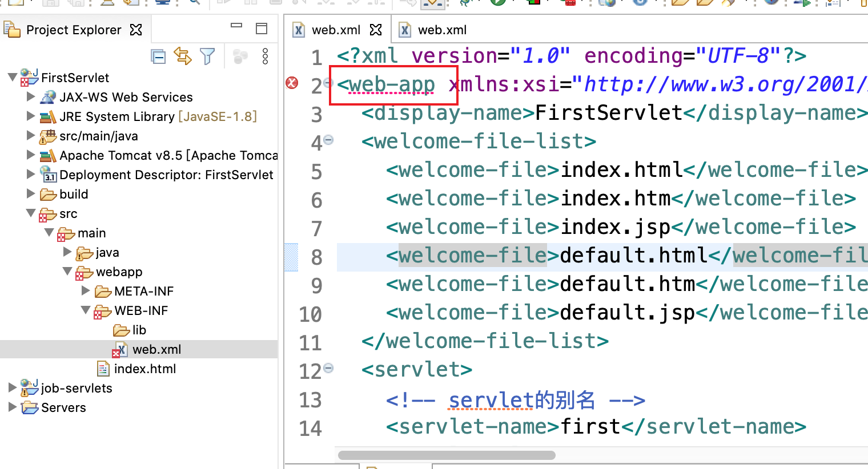This screenshot has width=868, height=469.
Task: Click the build folder icon
Action: (49, 195)
